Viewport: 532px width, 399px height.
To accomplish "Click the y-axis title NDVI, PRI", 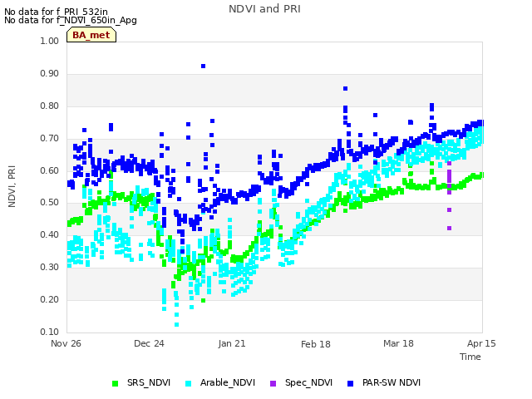I will (x=12, y=186).
